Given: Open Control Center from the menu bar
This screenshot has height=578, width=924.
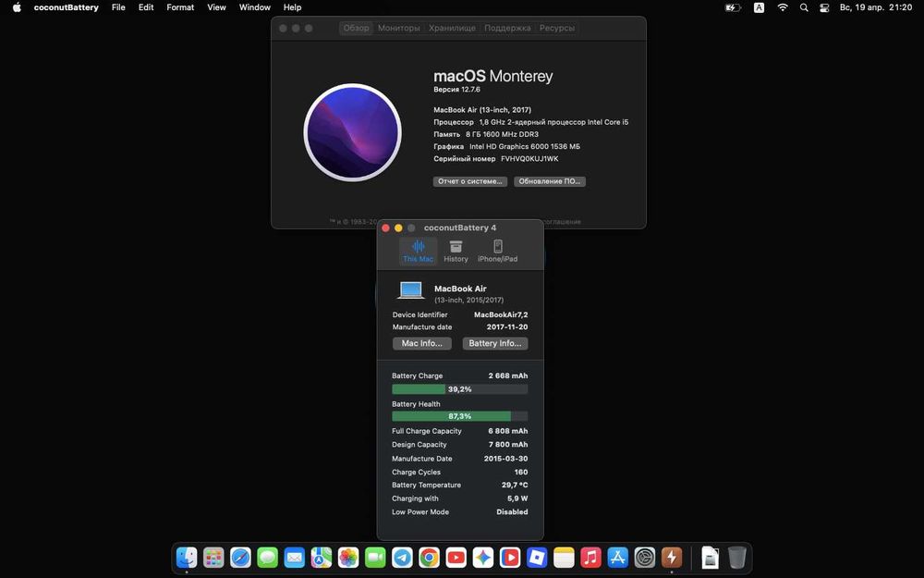Looking at the screenshot, I should point(824,7).
